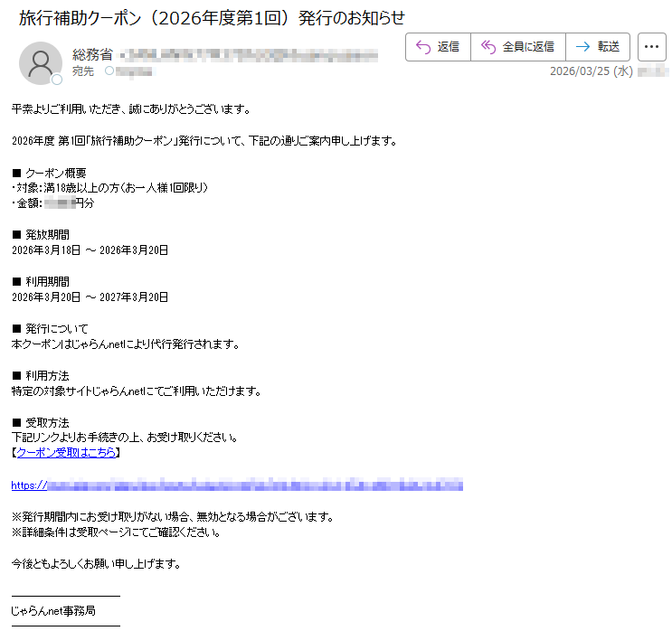Click the presence status circle on avatar
The width and height of the screenshot is (672, 631).
[57, 80]
